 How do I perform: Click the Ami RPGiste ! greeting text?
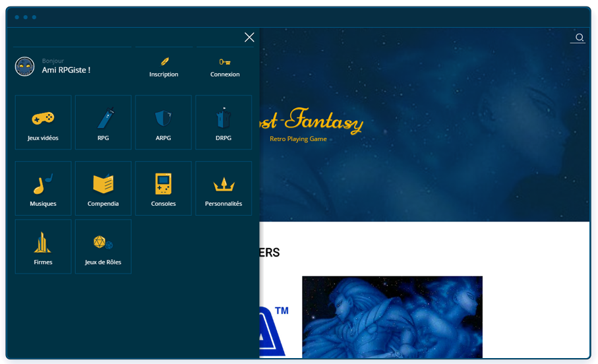point(66,70)
